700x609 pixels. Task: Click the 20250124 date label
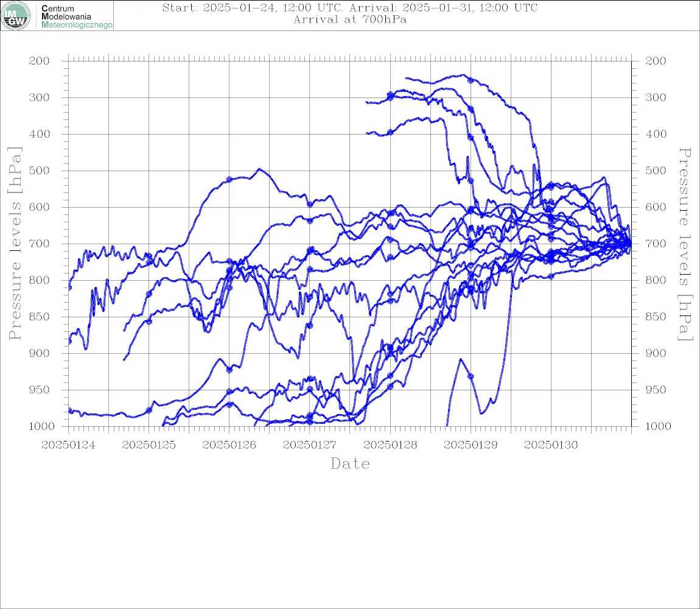point(68,445)
